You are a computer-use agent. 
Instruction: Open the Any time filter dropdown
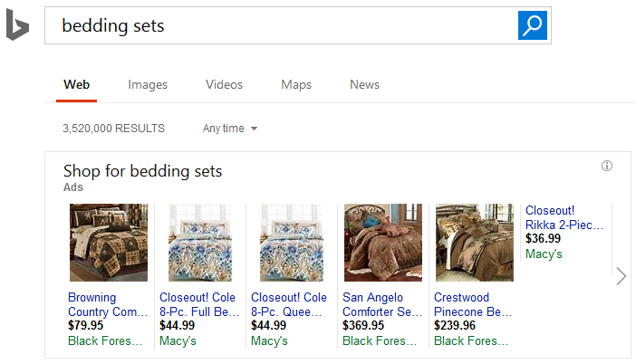click(230, 129)
